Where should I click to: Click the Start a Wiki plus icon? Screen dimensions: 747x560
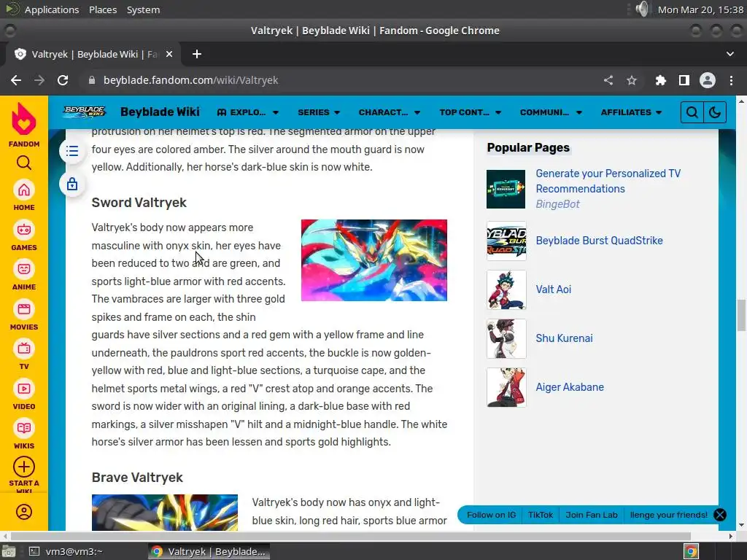(24, 467)
